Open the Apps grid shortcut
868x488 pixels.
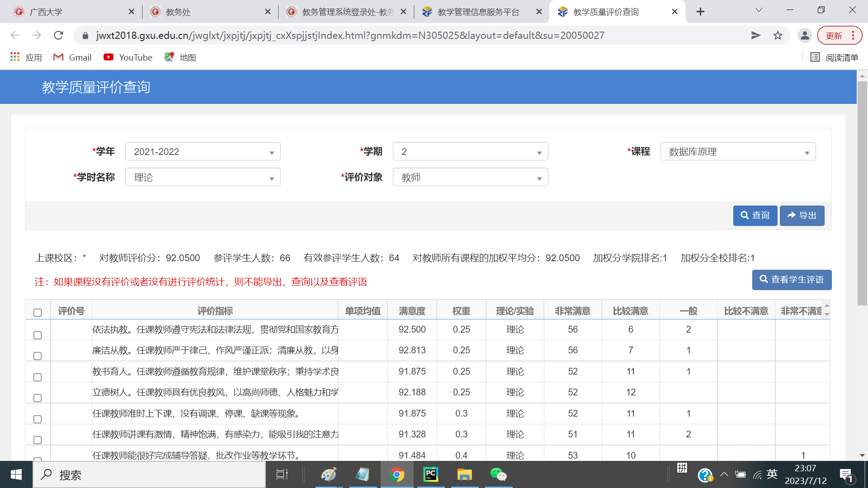click(26, 57)
